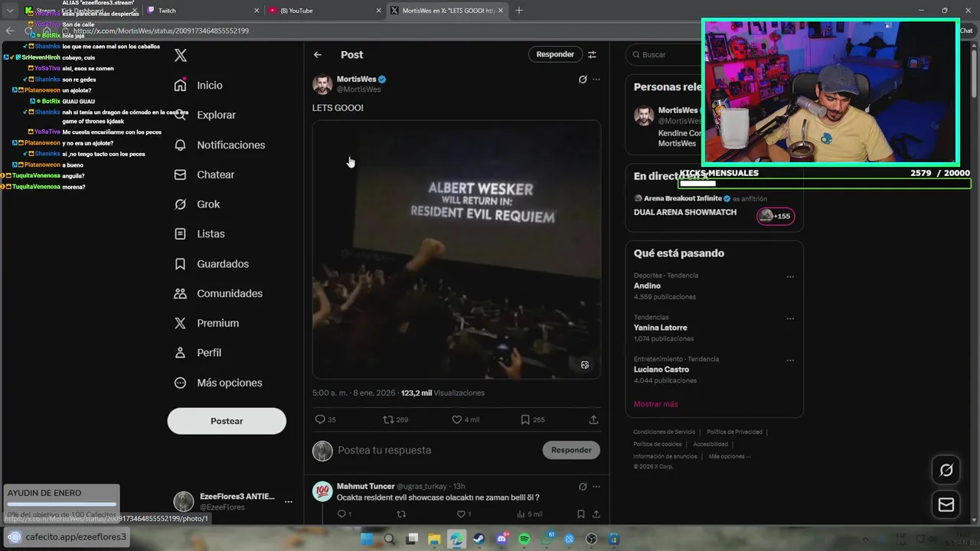980x551 pixels.
Task: Click repost icon with 269 reposts
Action: tap(395, 419)
